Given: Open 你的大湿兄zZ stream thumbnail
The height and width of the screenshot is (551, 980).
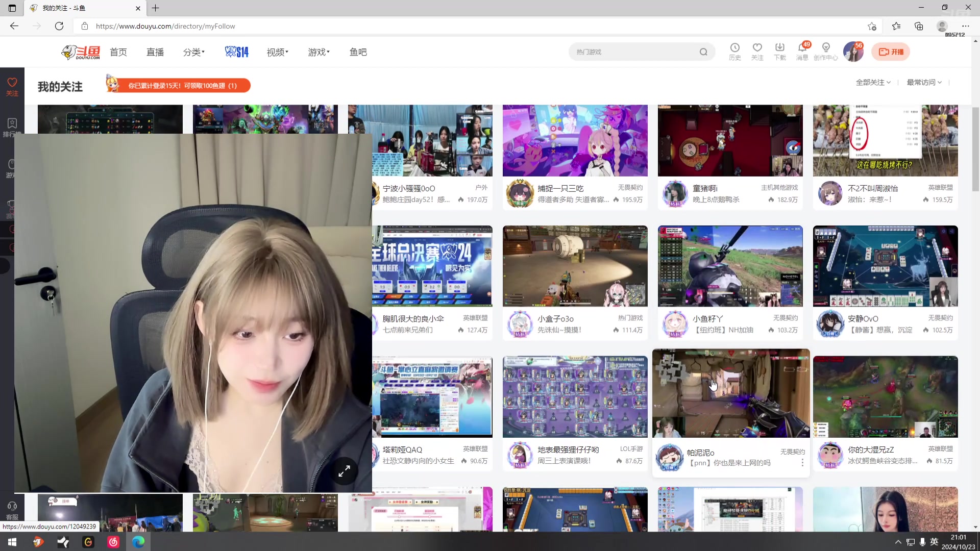Looking at the screenshot, I should pyautogui.click(x=885, y=396).
